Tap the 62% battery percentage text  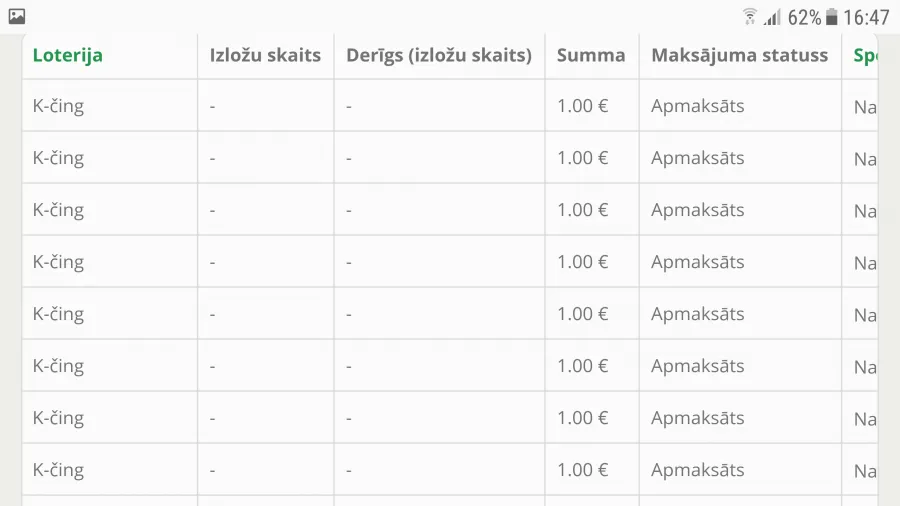[x=804, y=18]
